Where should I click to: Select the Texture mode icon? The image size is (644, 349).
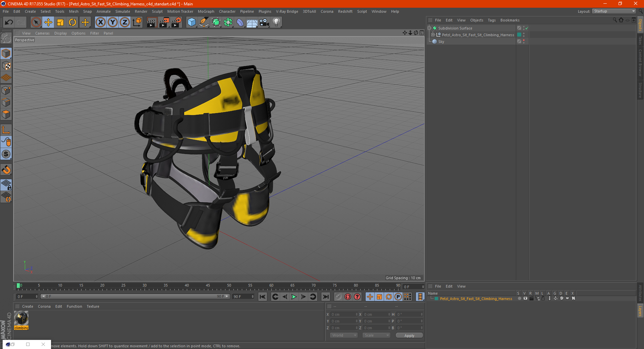click(x=6, y=66)
